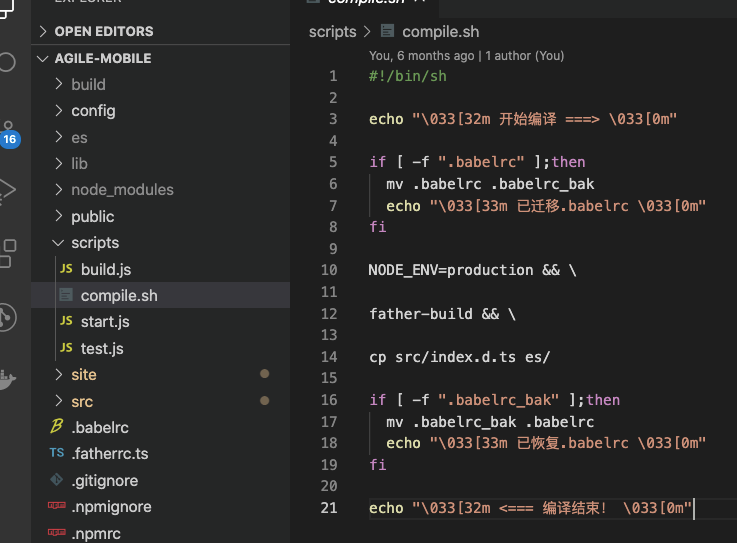Screen dimensions: 737x543
Task: Collapse the scripts folder
Action: (x=58, y=243)
